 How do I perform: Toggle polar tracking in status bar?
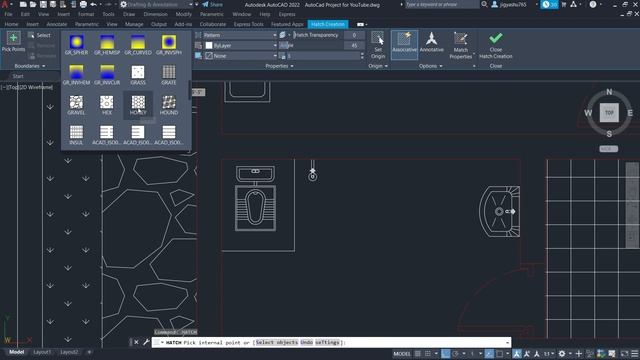point(456,354)
